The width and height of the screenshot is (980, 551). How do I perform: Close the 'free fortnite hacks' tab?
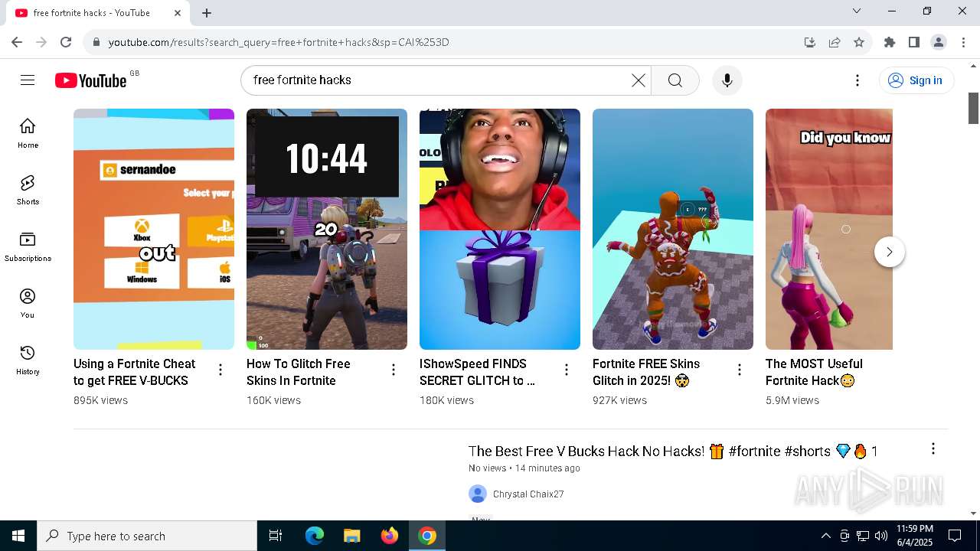[x=178, y=13]
